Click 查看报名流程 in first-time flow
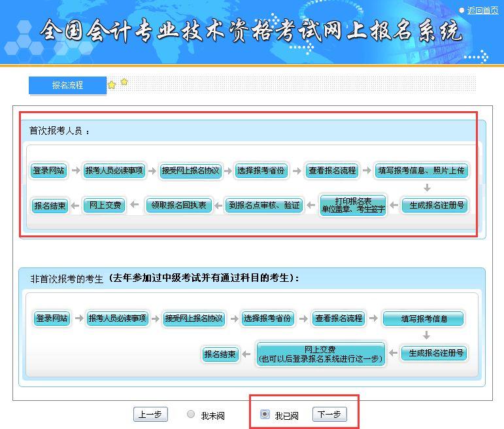The height and width of the screenshot is (429, 504). click(332, 171)
